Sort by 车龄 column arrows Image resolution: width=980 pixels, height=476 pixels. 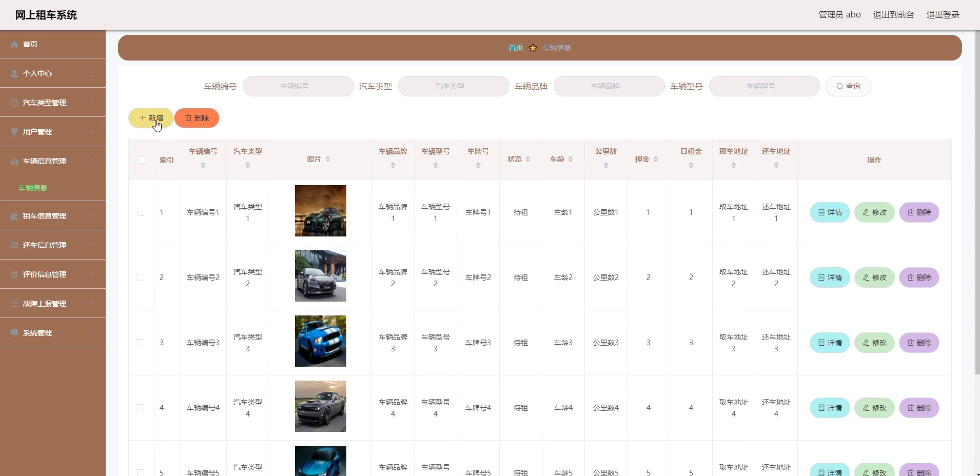[x=571, y=160]
